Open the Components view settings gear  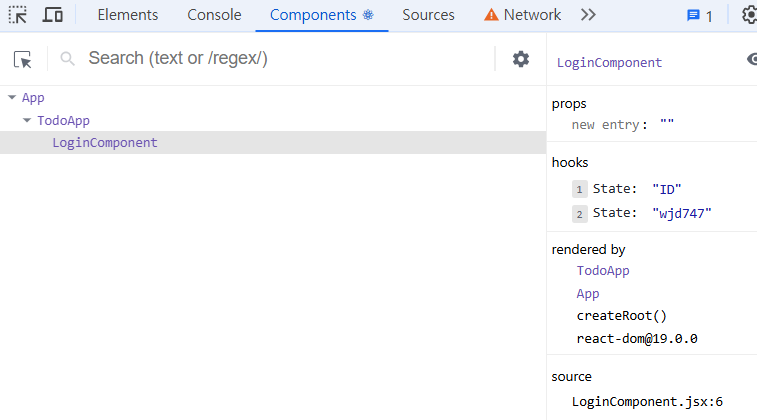(x=521, y=59)
